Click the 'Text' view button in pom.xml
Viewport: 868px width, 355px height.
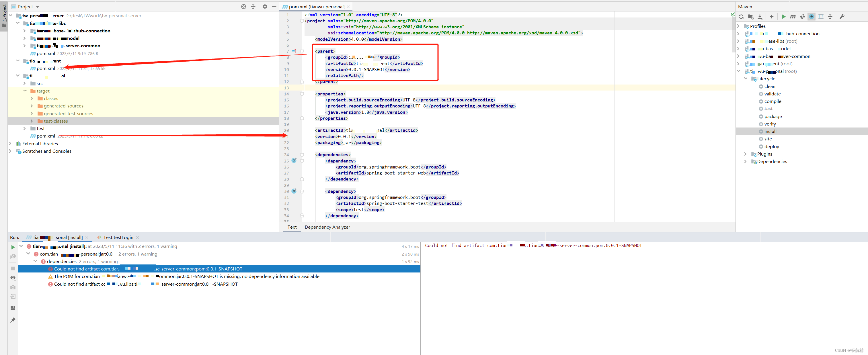coord(292,227)
